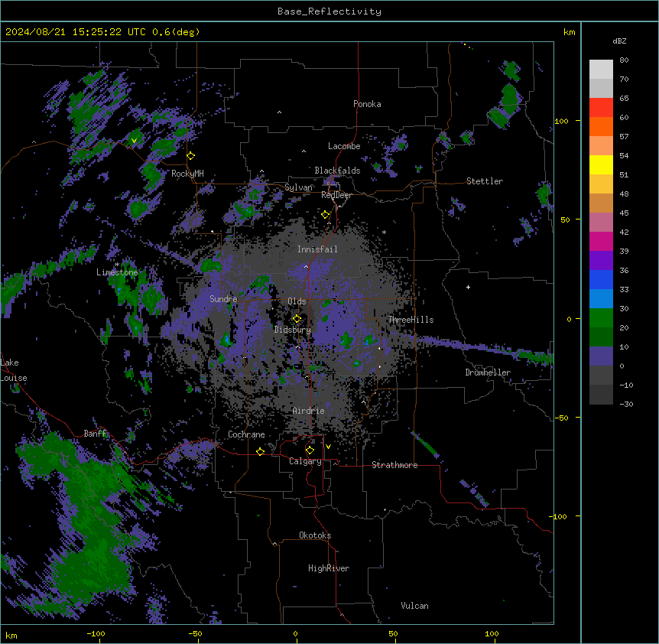Select the Sundre label
Image resolution: width=659 pixels, height=644 pixels.
point(223,299)
